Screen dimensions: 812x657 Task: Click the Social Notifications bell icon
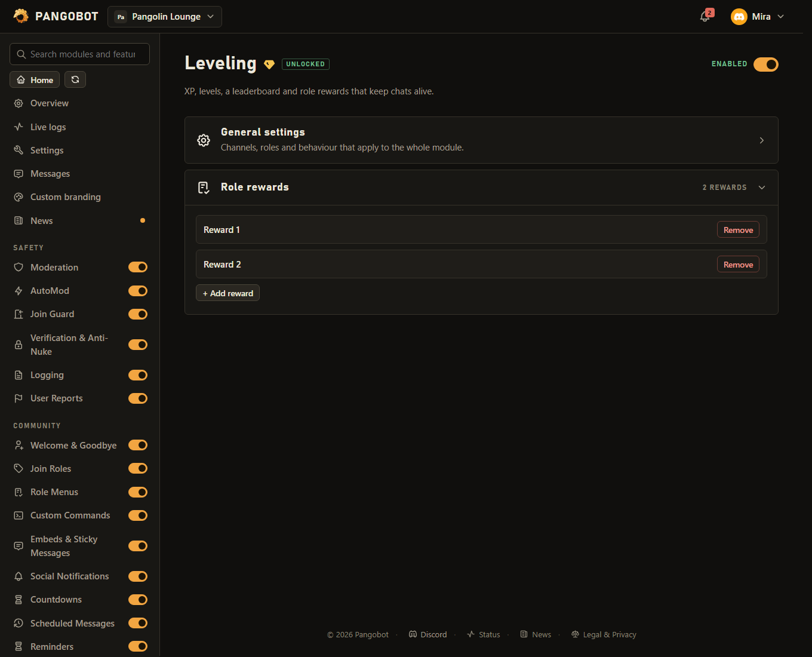click(19, 576)
